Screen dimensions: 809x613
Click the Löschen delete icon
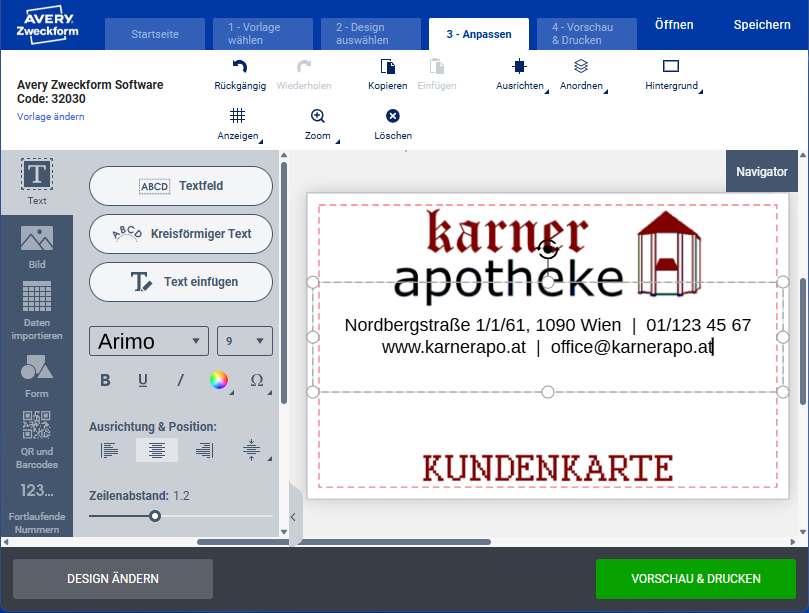click(393, 116)
